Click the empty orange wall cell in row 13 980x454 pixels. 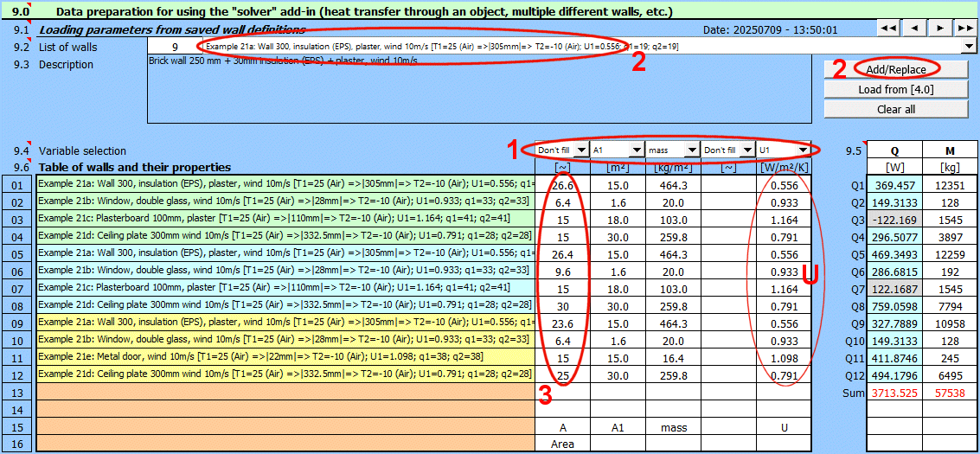[285, 392]
